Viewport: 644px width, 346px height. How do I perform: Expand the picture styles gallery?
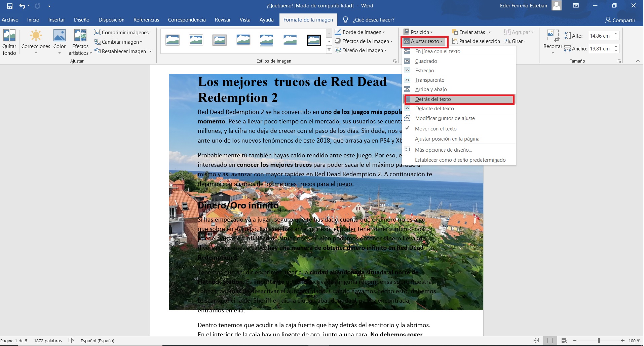(329, 50)
